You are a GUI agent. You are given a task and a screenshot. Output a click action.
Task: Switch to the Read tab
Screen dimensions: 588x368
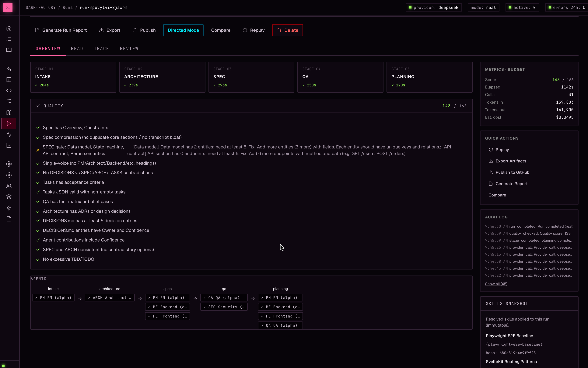77,49
